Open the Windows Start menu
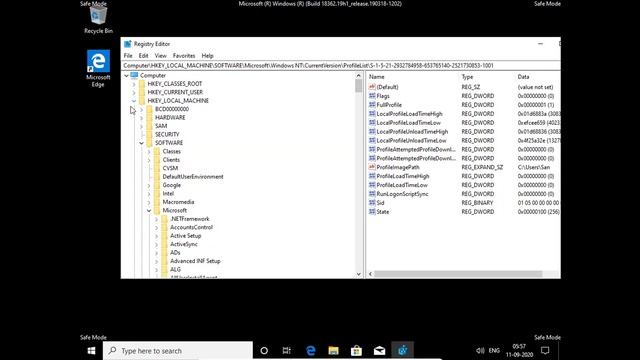The width and height of the screenshot is (640, 360). pos(91,351)
